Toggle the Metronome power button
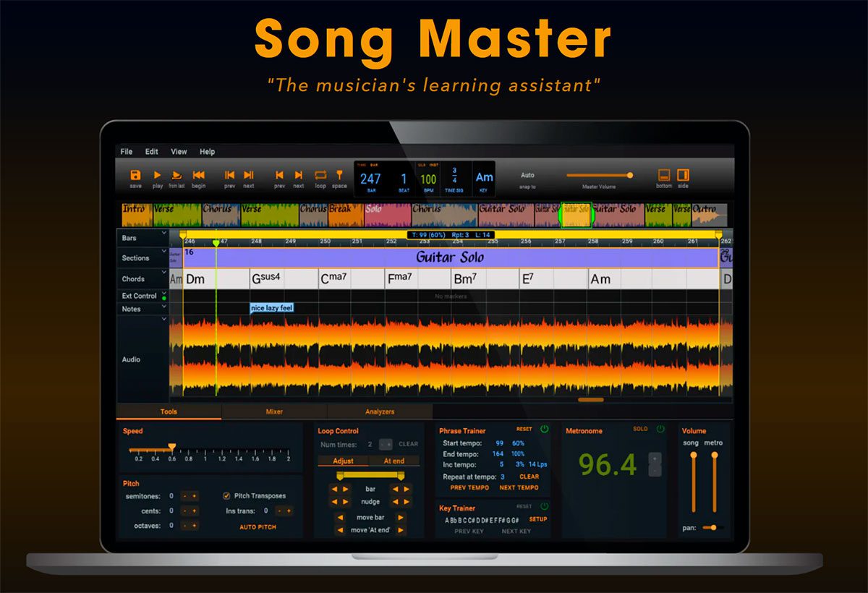Image resolution: width=868 pixels, height=593 pixels. (660, 429)
